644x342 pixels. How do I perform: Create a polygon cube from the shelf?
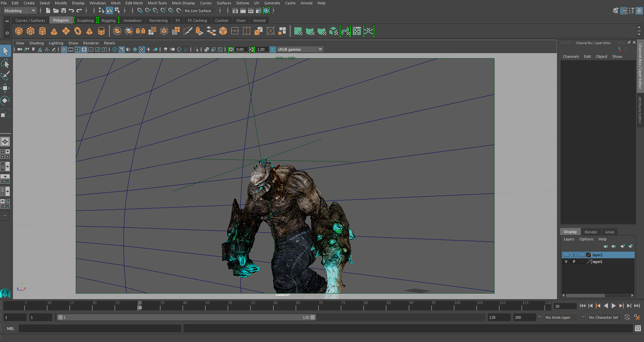click(x=31, y=31)
